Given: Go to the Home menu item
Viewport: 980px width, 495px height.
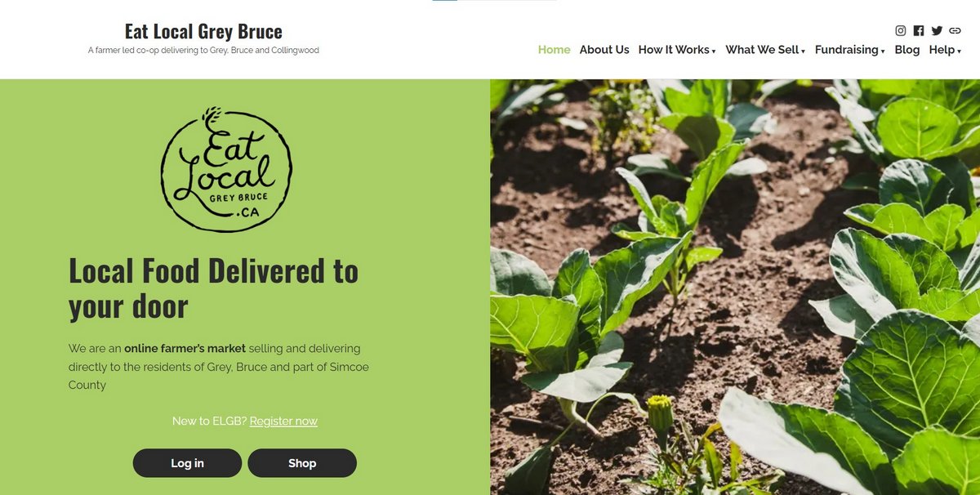Looking at the screenshot, I should 554,50.
